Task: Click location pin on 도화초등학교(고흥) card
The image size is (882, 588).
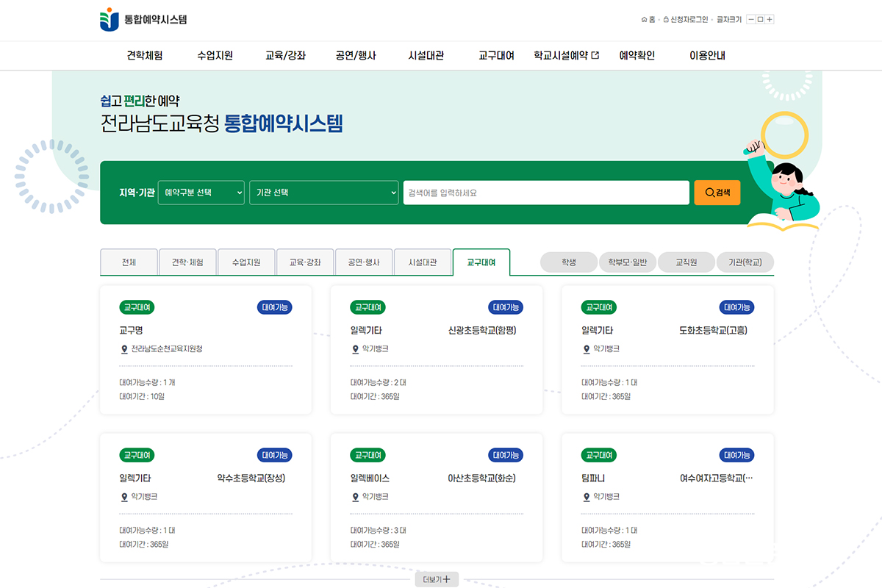Action: coord(587,349)
